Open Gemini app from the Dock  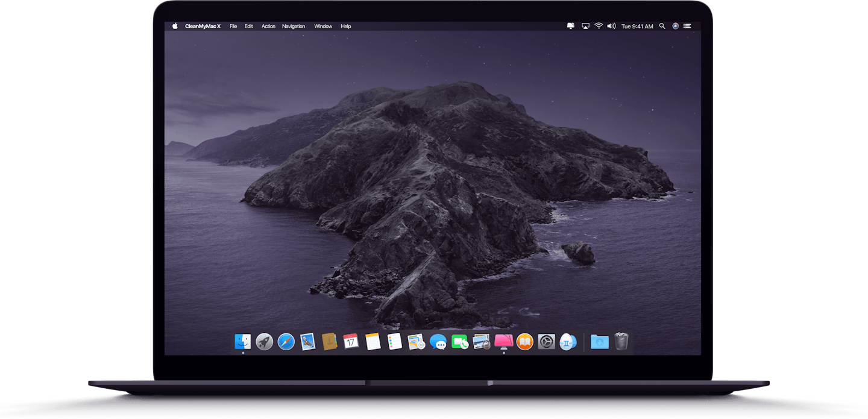pos(568,342)
